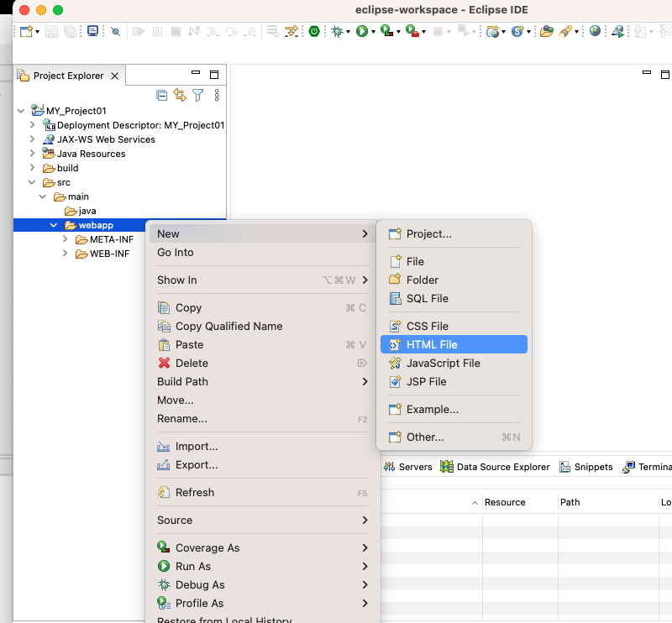Choose CSS File from New submenu

point(454,326)
